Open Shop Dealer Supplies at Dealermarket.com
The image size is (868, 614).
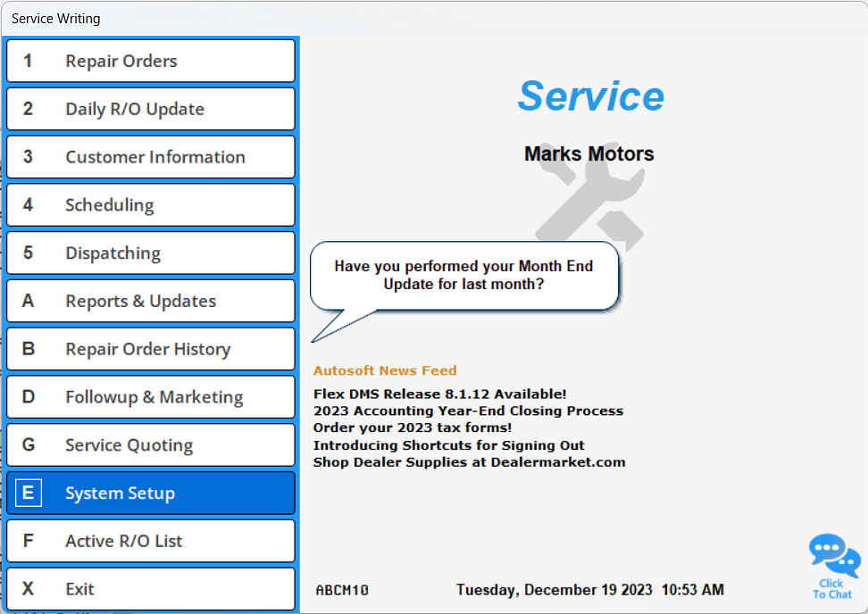click(471, 462)
